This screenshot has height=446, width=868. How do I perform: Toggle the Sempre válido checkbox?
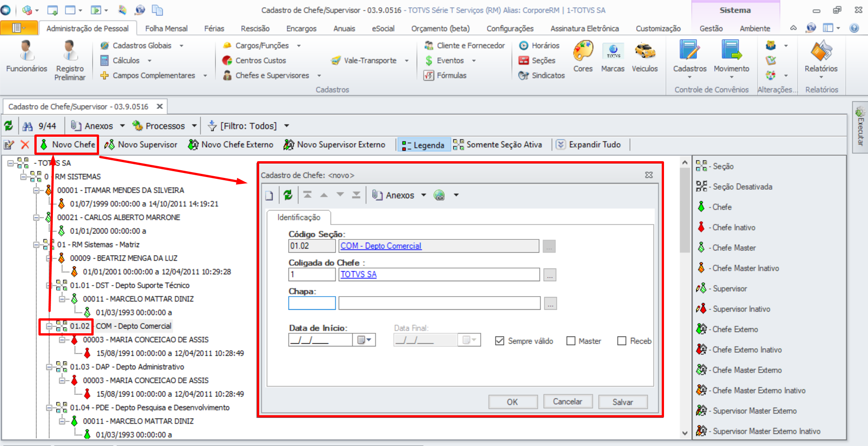499,340
